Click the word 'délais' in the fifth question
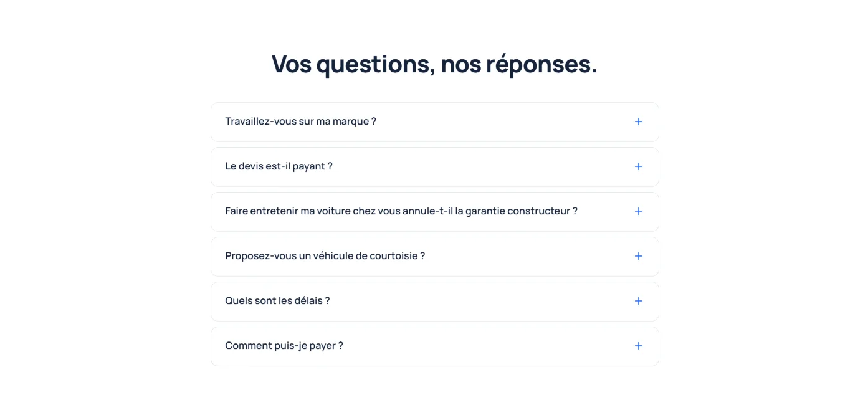The height and width of the screenshot is (415, 868). point(308,301)
